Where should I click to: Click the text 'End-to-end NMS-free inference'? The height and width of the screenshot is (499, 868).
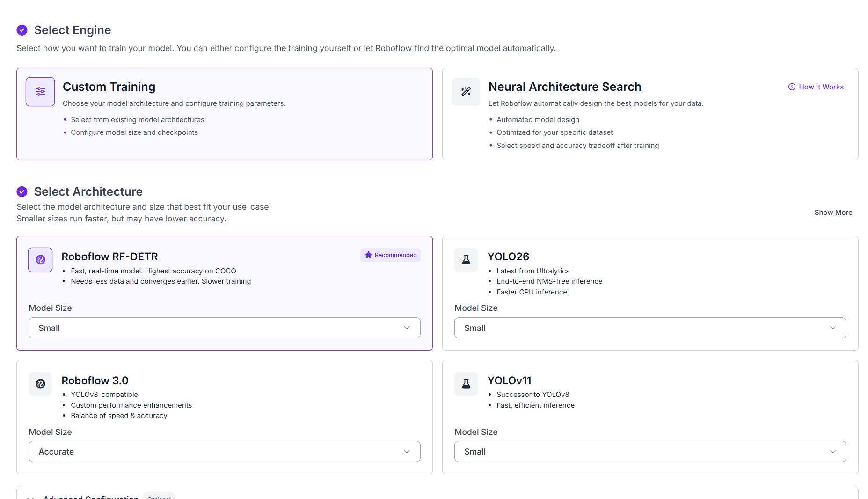click(x=549, y=281)
